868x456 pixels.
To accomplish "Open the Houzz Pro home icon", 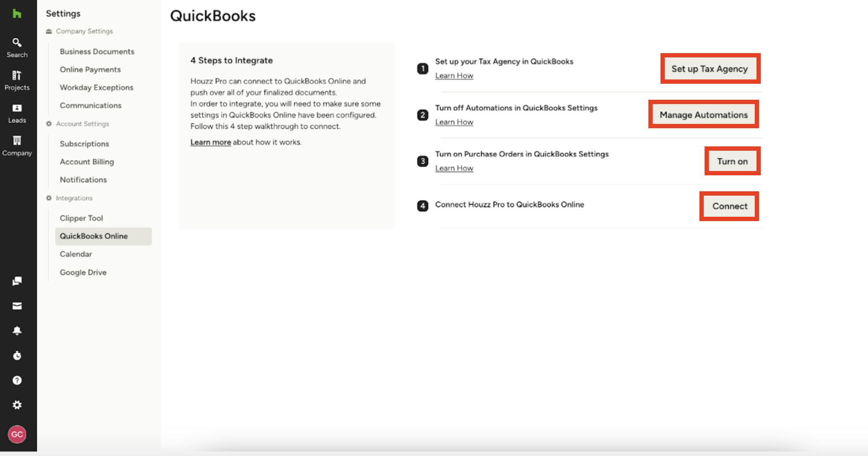I will click(17, 14).
